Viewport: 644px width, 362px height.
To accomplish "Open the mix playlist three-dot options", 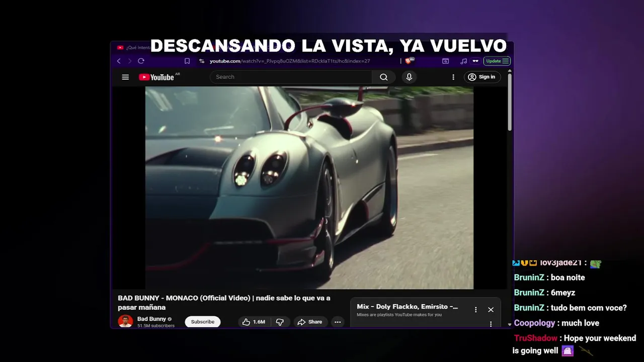I will point(475,310).
